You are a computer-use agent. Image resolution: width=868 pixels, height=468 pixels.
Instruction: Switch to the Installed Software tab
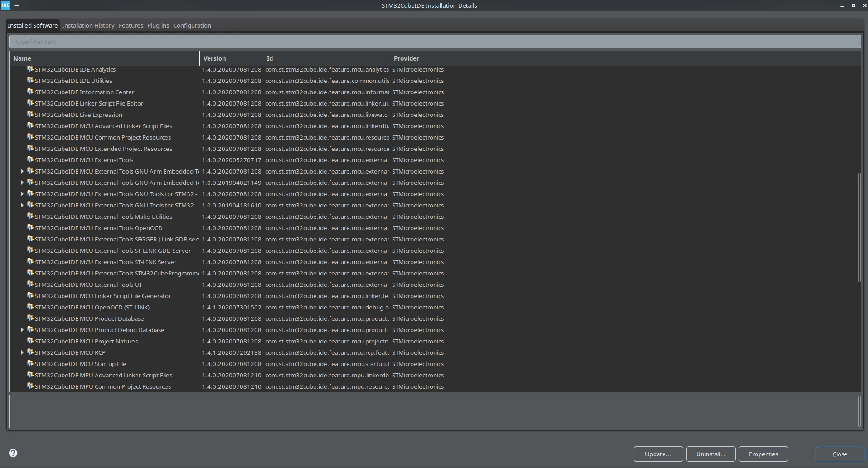33,25
